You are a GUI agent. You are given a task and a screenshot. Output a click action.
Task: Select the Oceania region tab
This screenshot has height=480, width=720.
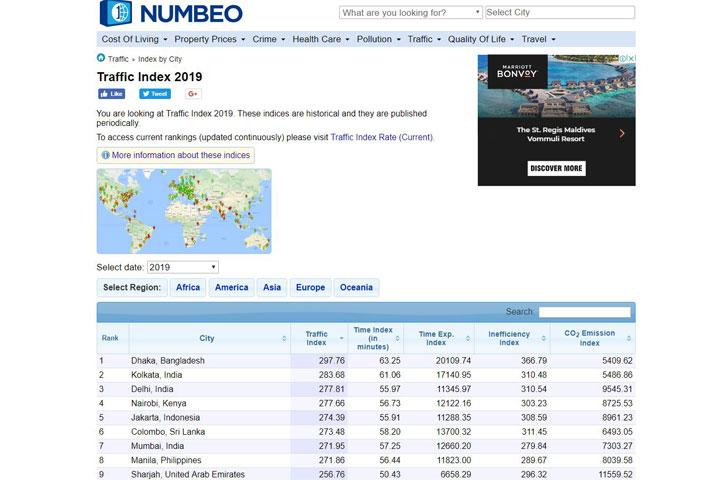pos(356,288)
